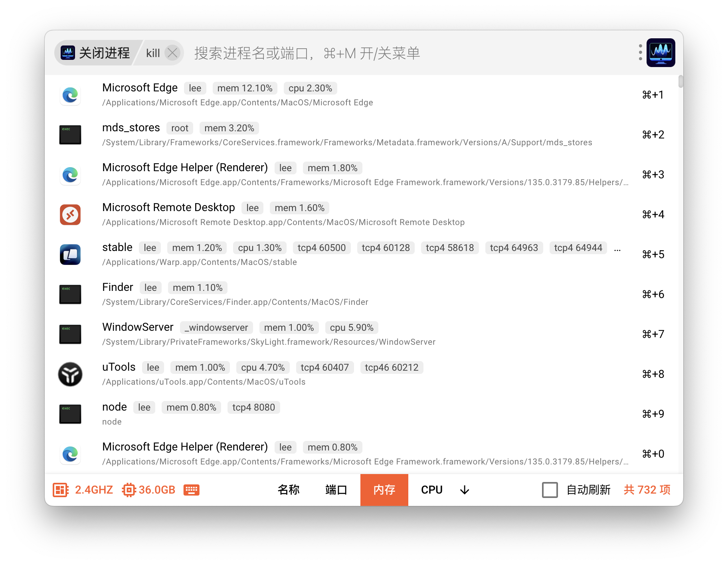Select the WindowServer process name
Screen dimensions: 728x565
(138, 327)
